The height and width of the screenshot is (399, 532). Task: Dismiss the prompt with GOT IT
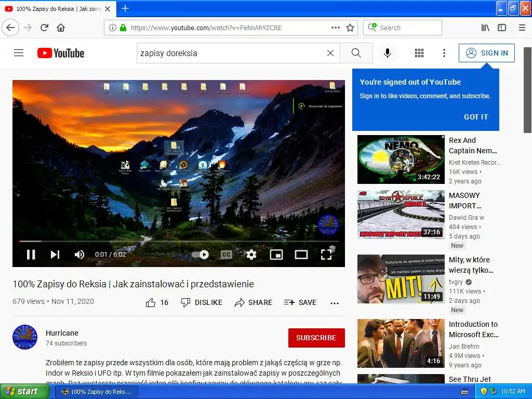point(476,117)
